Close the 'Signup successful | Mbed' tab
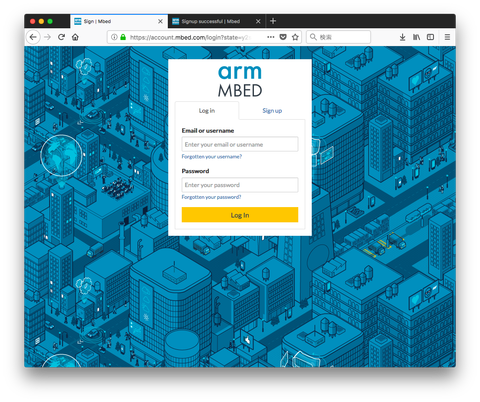480x402 pixels. point(258,21)
